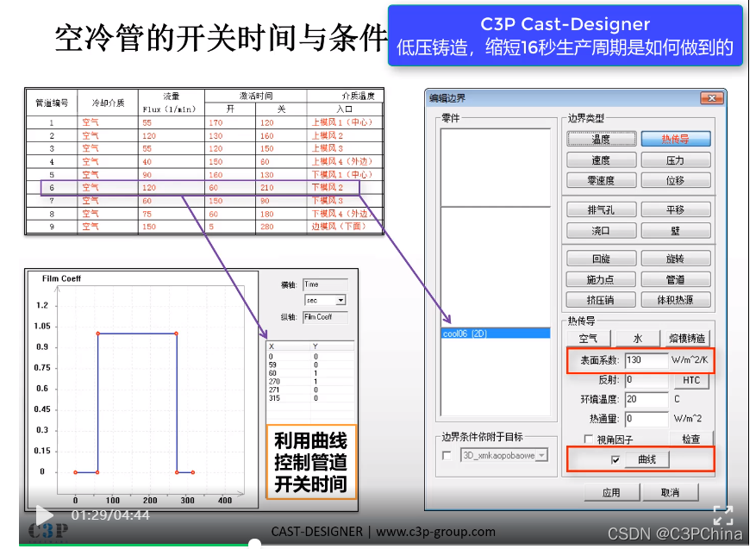Edit the 表面系数 value field
This screenshot has width=756, height=549.
(x=646, y=360)
